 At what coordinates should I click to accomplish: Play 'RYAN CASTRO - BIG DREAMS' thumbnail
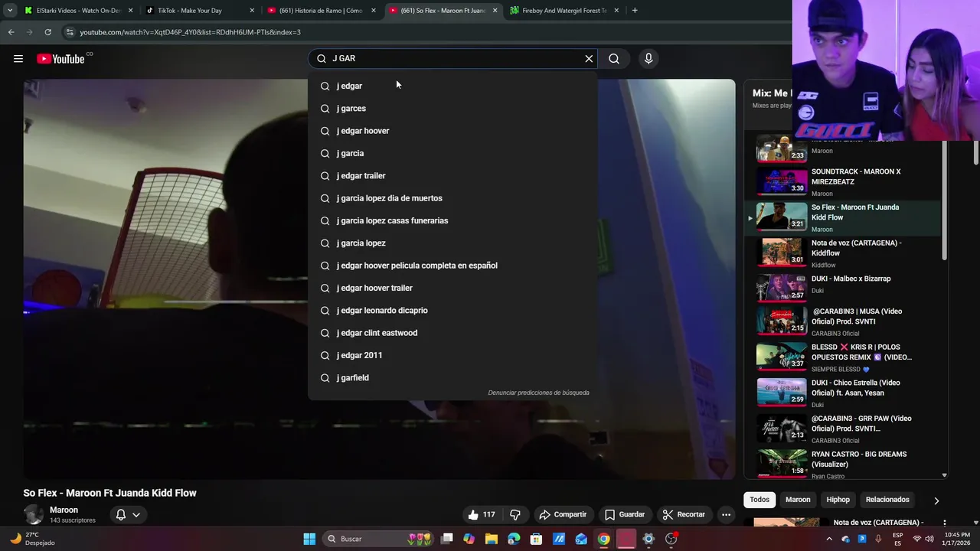coord(782,464)
